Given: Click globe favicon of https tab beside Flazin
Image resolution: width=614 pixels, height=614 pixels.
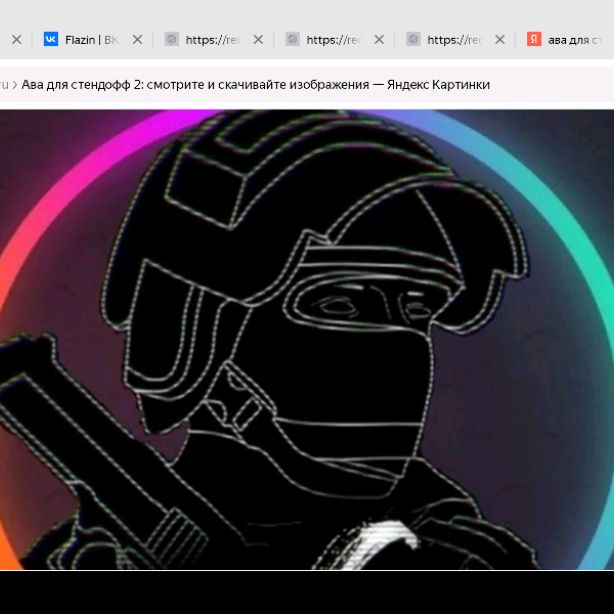Looking at the screenshot, I should pyautogui.click(x=172, y=39).
